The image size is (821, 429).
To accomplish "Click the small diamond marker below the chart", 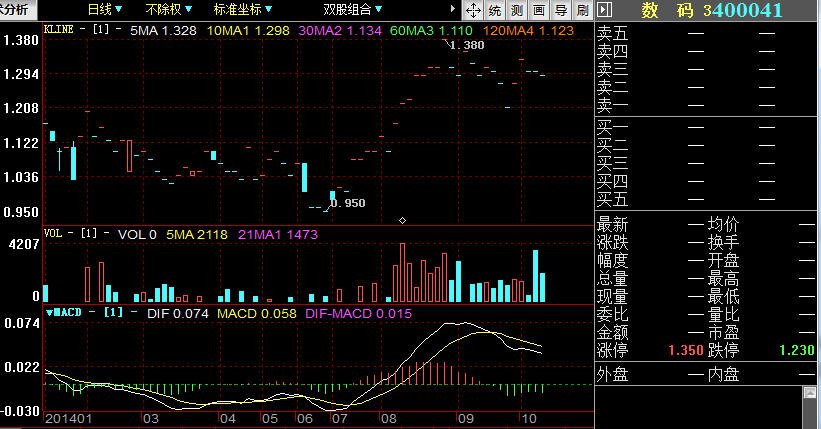I will [402, 220].
